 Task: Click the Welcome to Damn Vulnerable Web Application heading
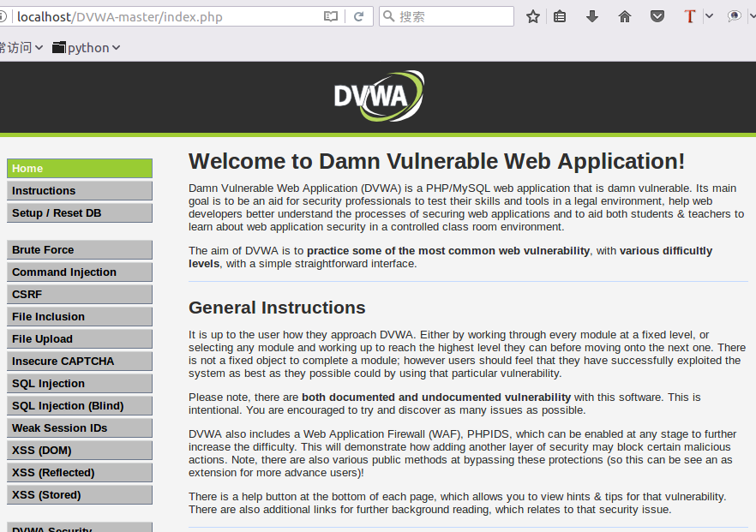[x=437, y=161]
